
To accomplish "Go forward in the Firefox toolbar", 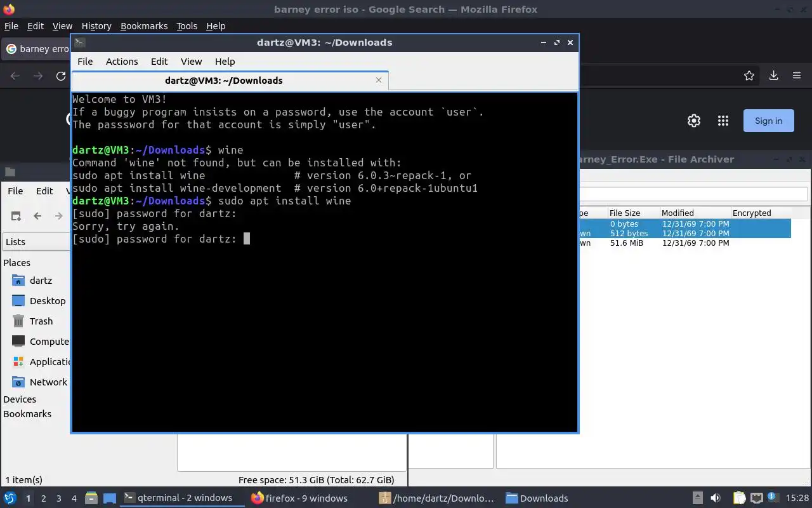I will (x=38, y=76).
